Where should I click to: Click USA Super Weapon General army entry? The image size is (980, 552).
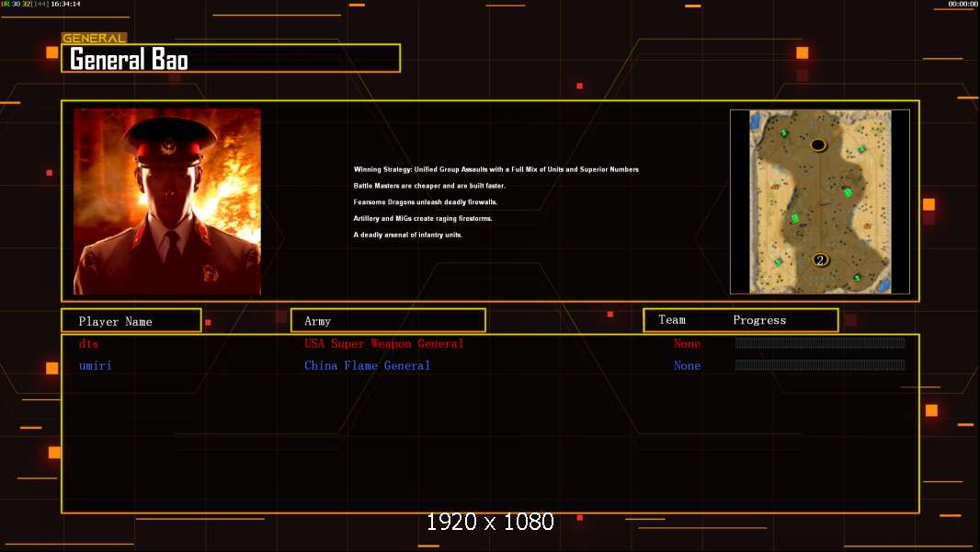(x=383, y=343)
